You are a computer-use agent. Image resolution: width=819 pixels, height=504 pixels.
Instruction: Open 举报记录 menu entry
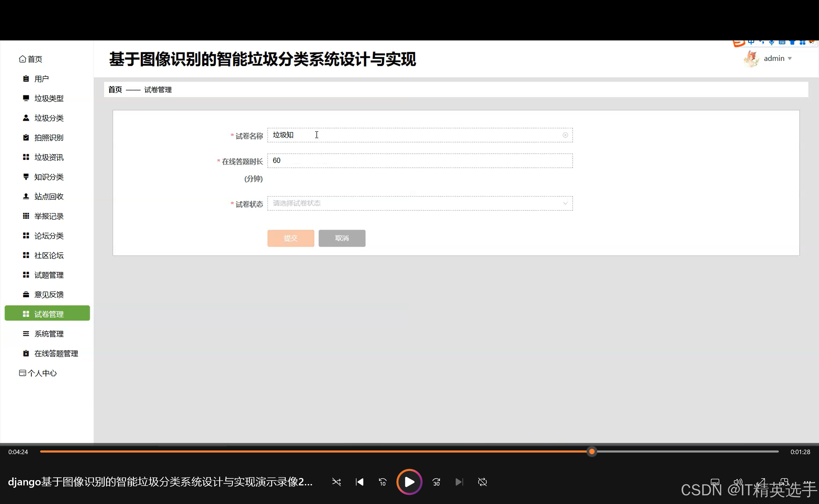pos(49,216)
